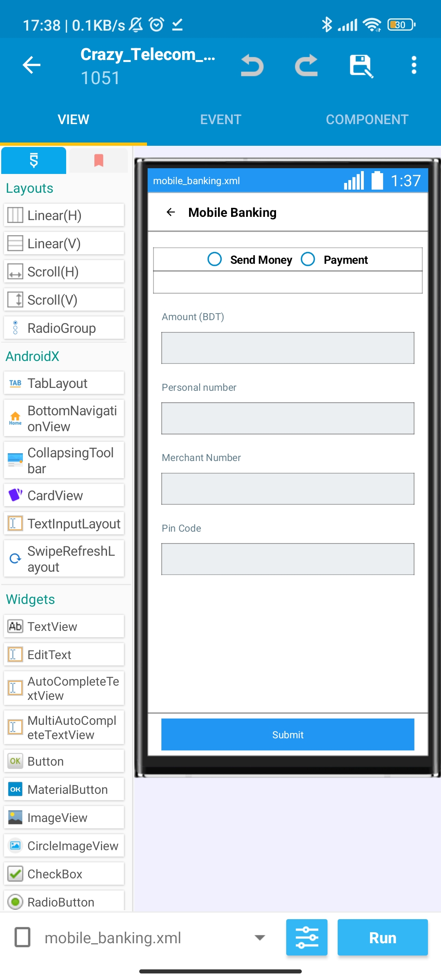Tap the save project icon

tap(361, 65)
